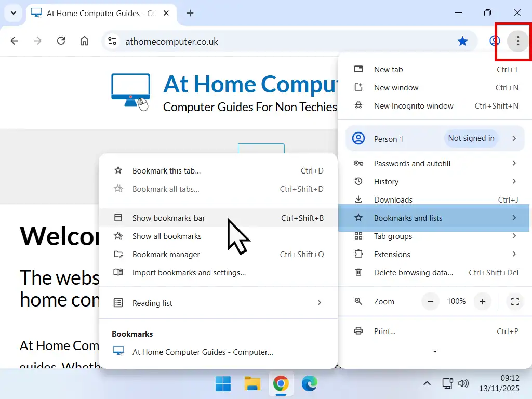The width and height of the screenshot is (532, 399).
Task: Decrease the page zoom with the minus control
Action: tap(430, 301)
